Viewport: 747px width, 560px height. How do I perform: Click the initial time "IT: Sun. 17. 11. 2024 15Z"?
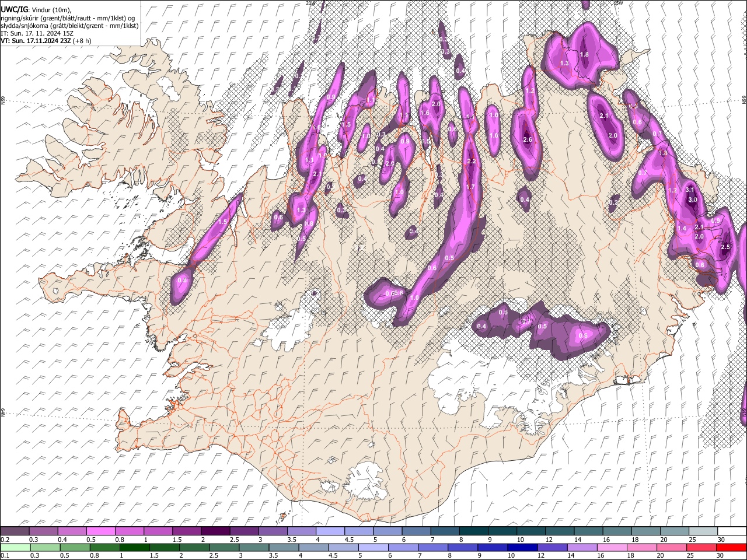pos(37,33)
